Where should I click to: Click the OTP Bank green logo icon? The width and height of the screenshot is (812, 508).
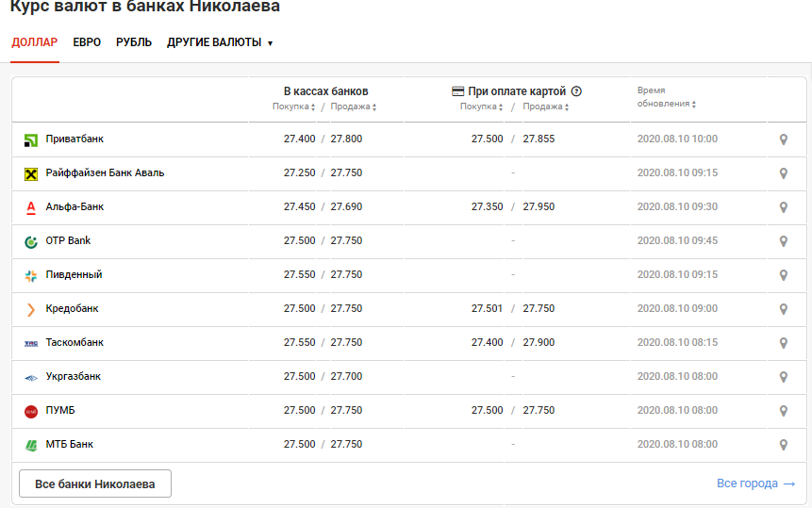(x=30, y=241)
